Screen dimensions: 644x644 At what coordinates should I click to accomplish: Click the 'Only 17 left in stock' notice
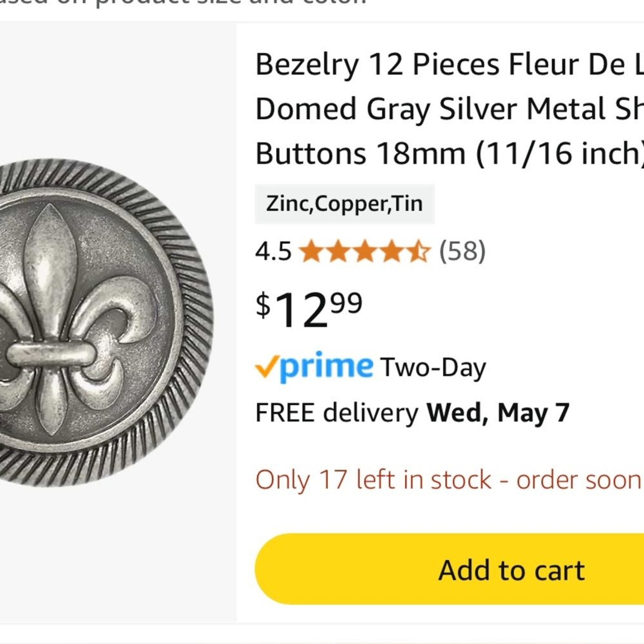tap(448, 480)
